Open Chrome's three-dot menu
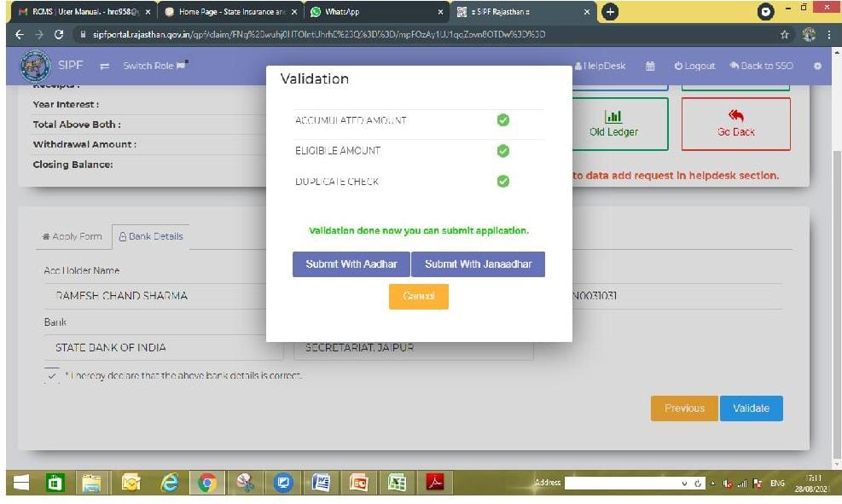This screenshot has width=842, height=504. 828,35
